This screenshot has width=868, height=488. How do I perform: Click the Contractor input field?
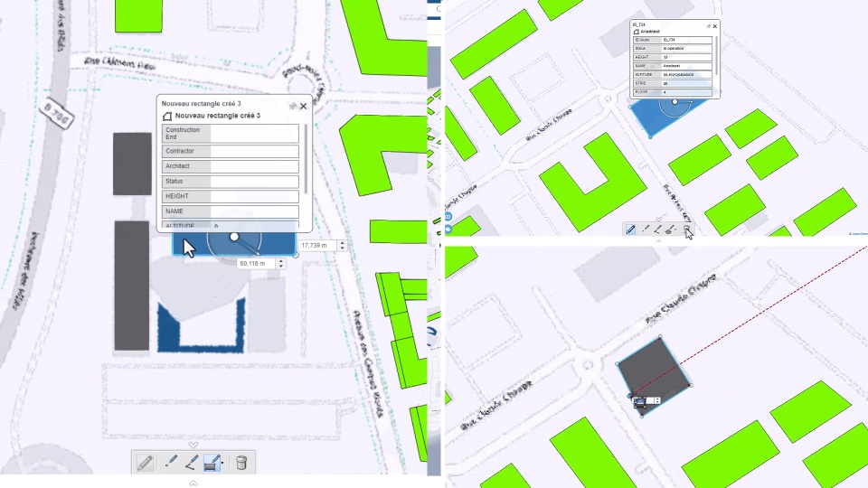(x=254, y=151)
